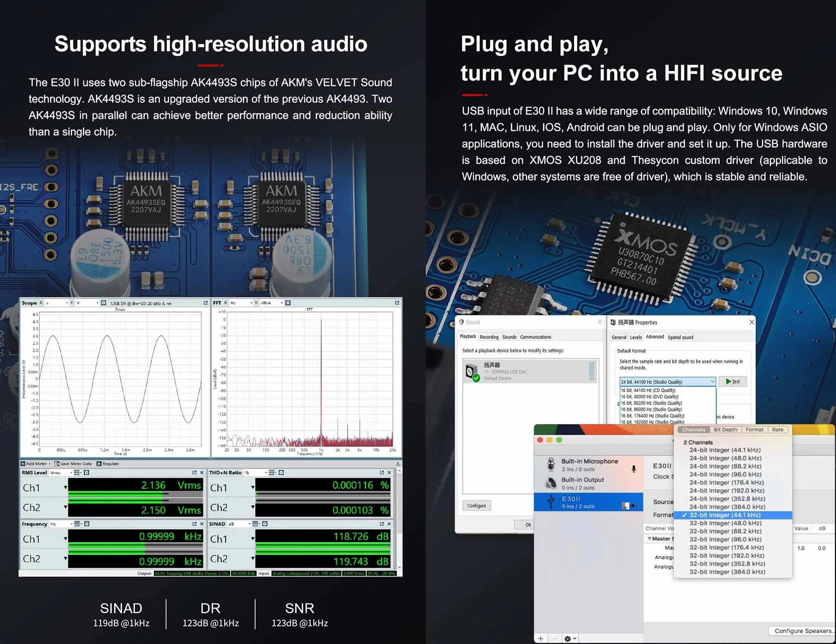Pop out the Frequency meter

coord(194,524)
